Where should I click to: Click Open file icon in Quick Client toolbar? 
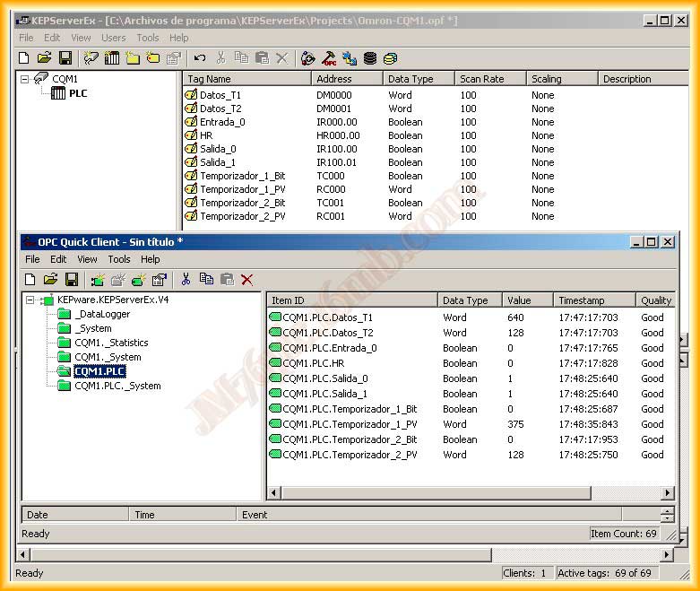(50, 280)
